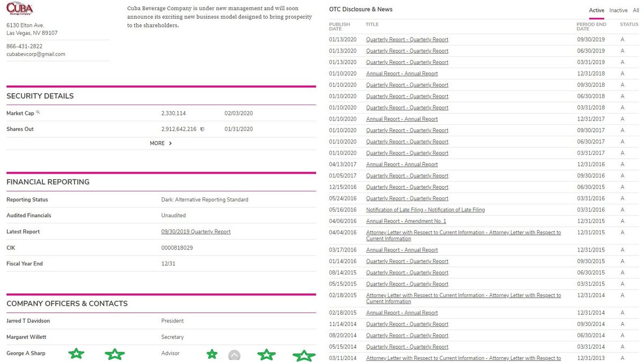This screenshot has width=644, height=362.
Task: Open Annual Report published 03/17/2016
Action: 402,250
